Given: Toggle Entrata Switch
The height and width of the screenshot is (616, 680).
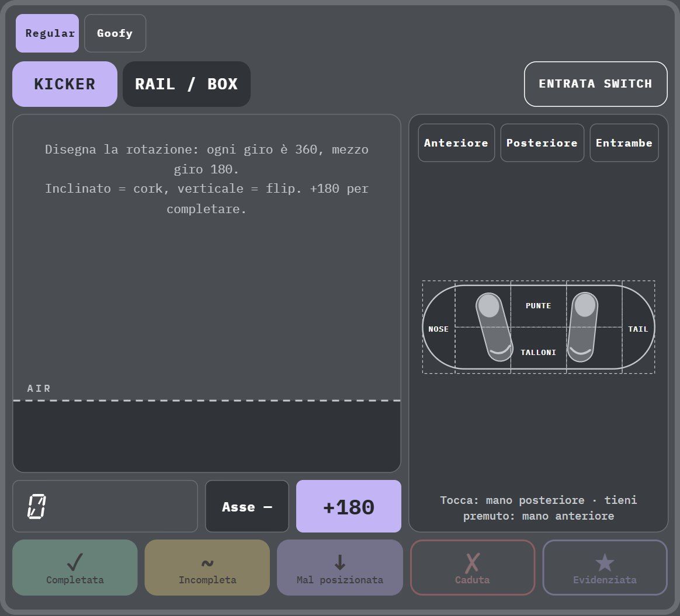Looking at the screenshot, I should pos(595,83).
